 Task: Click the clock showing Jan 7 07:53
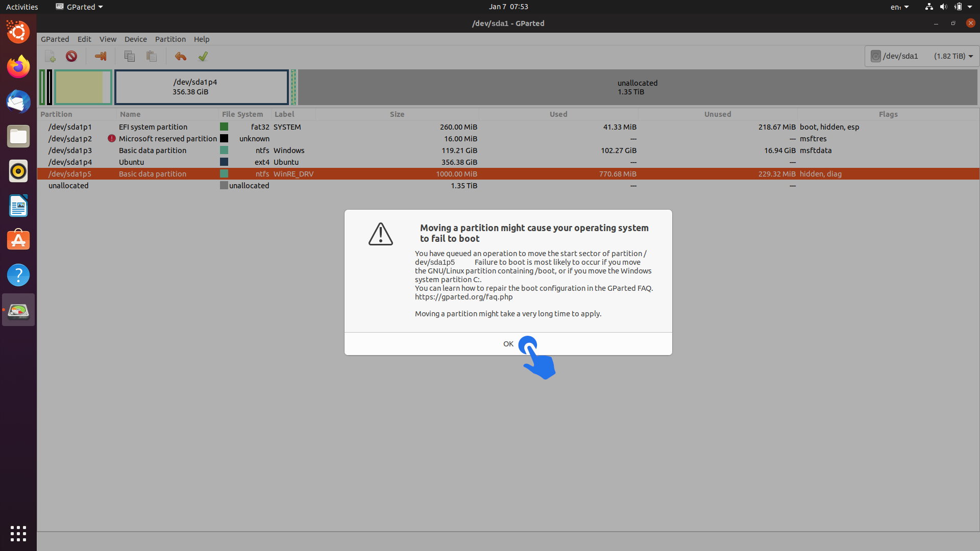(508, 7)
